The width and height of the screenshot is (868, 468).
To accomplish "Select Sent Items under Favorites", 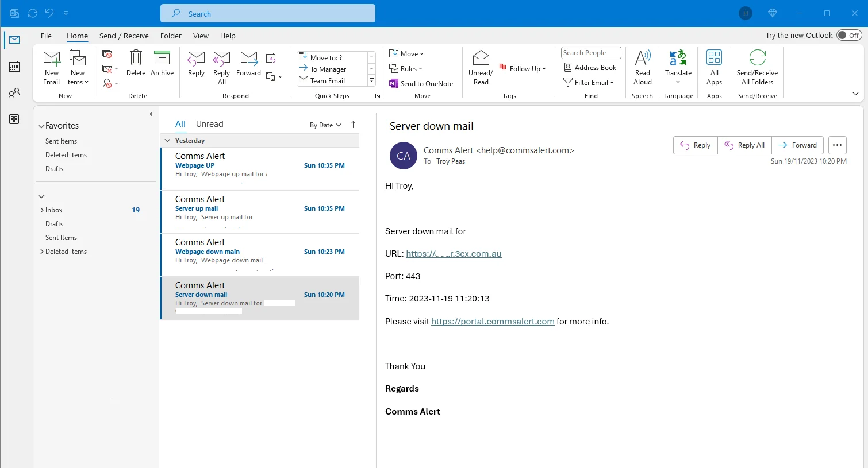I will (x=61, y=141).
